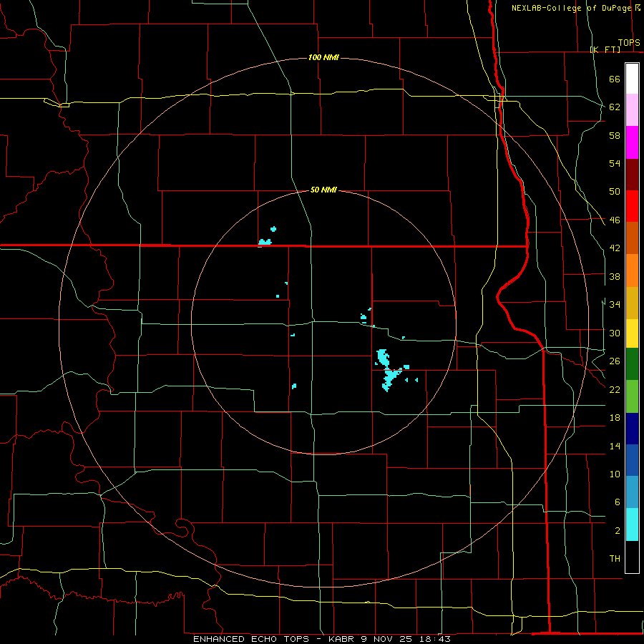
Task: Select the dark red legend swatch
Action: point(632,175)
